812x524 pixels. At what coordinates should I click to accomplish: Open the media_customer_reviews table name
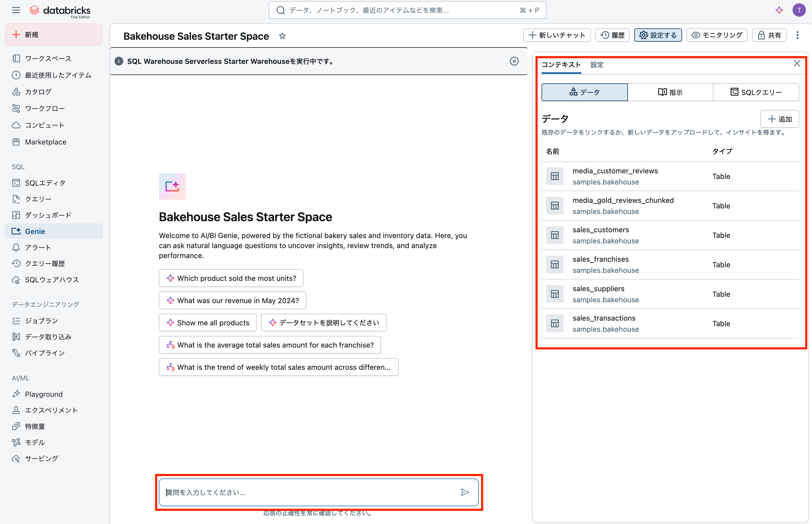click(615, 171)
